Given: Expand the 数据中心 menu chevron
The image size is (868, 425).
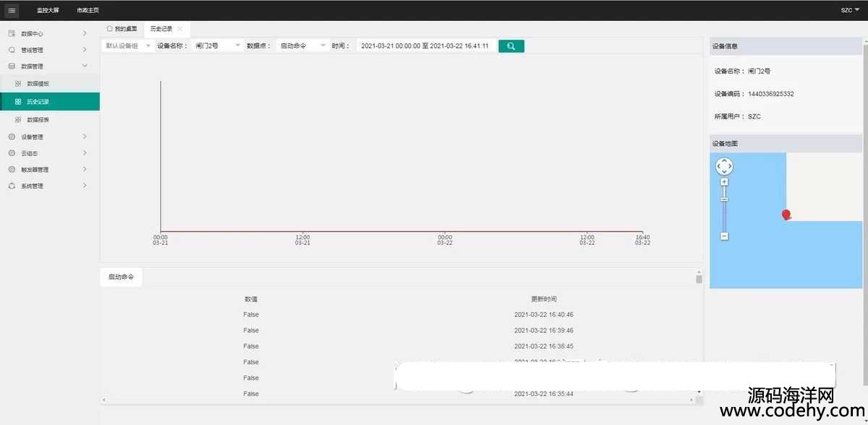Looking at the screenshot, I should click(85, 33).
